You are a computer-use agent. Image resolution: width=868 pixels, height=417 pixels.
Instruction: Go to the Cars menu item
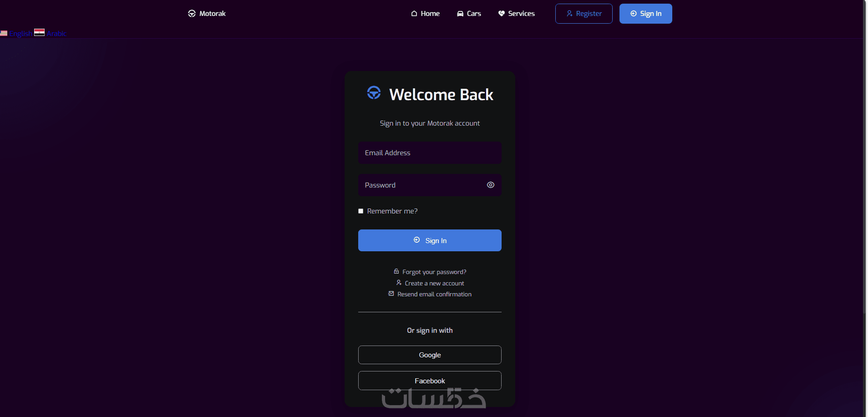point(469,14)
